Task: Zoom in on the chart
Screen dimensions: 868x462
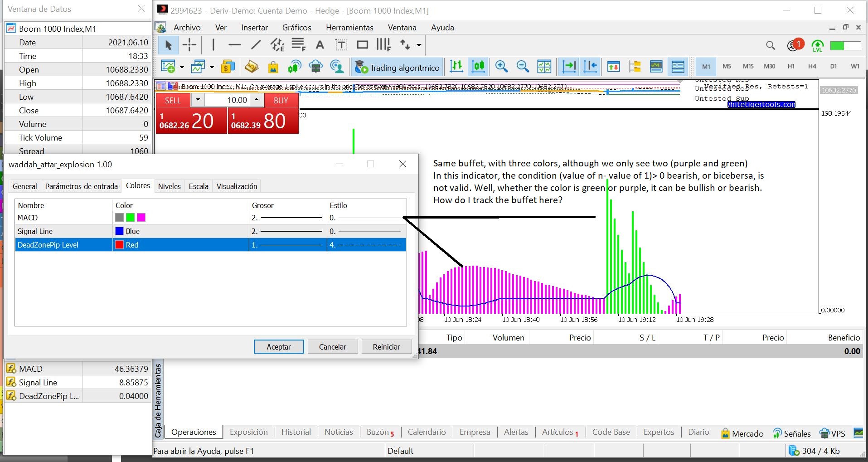Action: click(501, 67)
